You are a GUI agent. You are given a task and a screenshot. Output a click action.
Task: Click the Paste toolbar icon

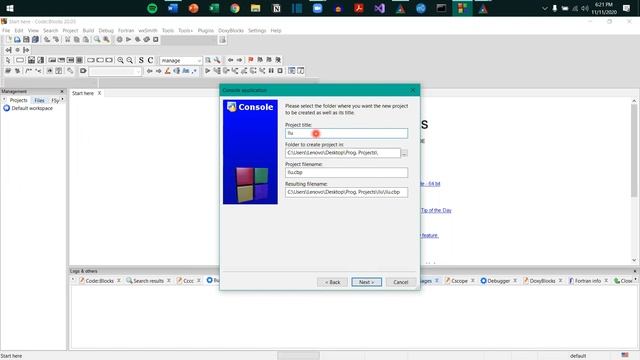tap(86, 40)
